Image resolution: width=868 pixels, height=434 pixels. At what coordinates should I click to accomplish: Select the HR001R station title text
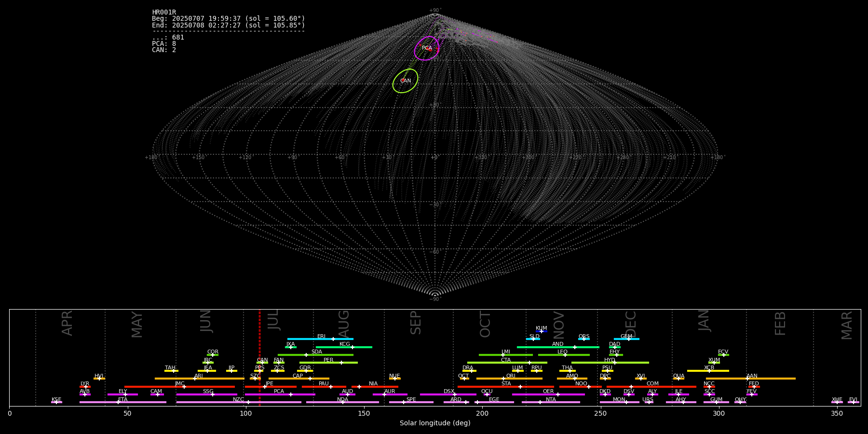point(164,13)
